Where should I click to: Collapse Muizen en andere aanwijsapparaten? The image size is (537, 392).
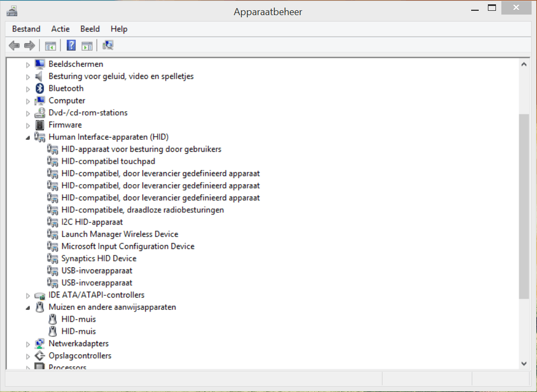(x=28, y=308)
